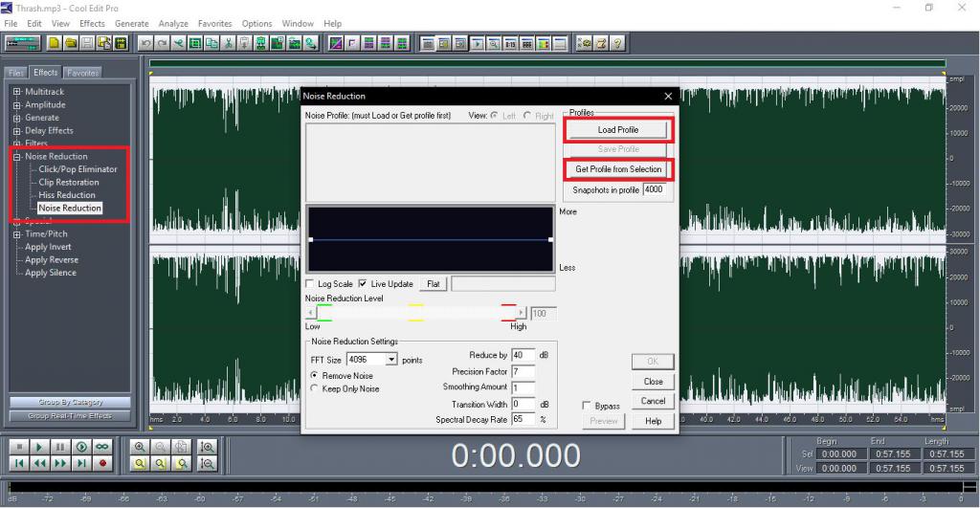Click Cancel in Noise Reduction dialog
The image size is (980, 508).
point(653,401)
